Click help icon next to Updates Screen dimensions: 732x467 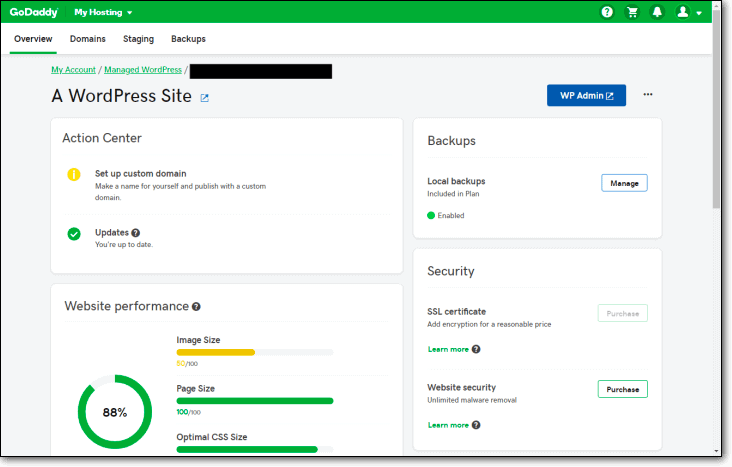[135, 233]
